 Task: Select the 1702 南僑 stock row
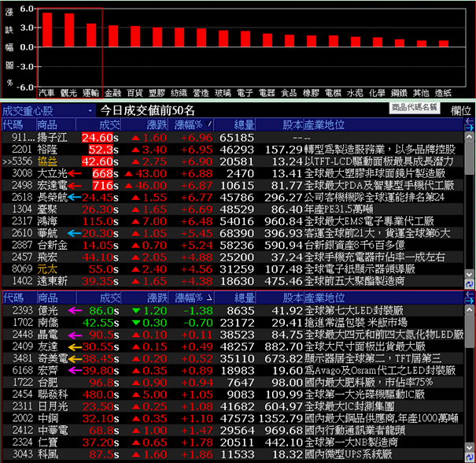(x=233, y=323)
